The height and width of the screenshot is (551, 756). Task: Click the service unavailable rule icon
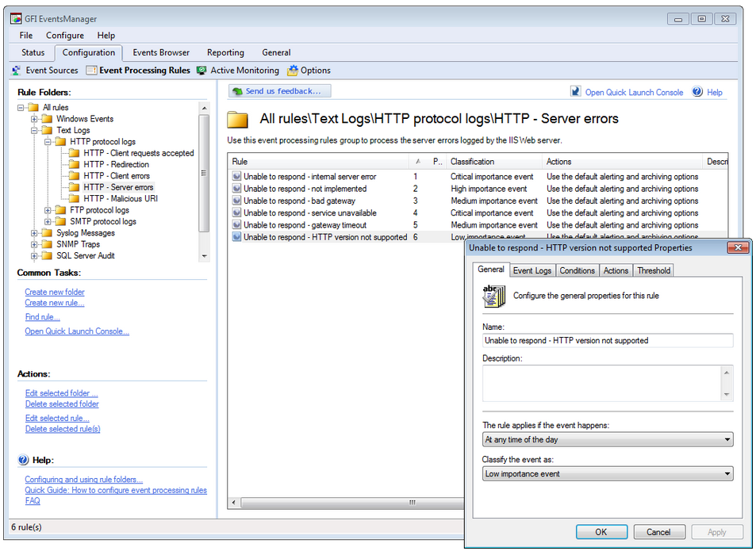236,212
